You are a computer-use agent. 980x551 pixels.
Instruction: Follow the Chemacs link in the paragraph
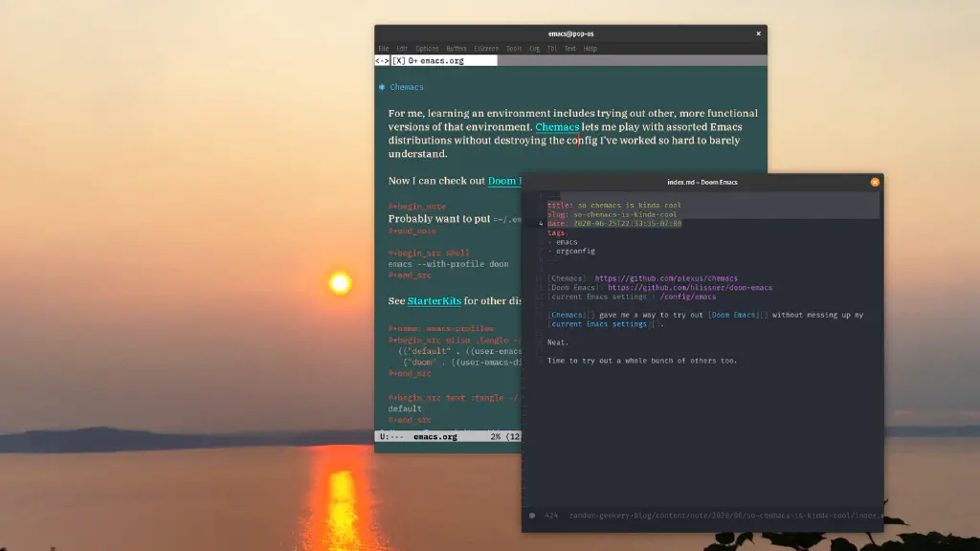tap(557, 127)
